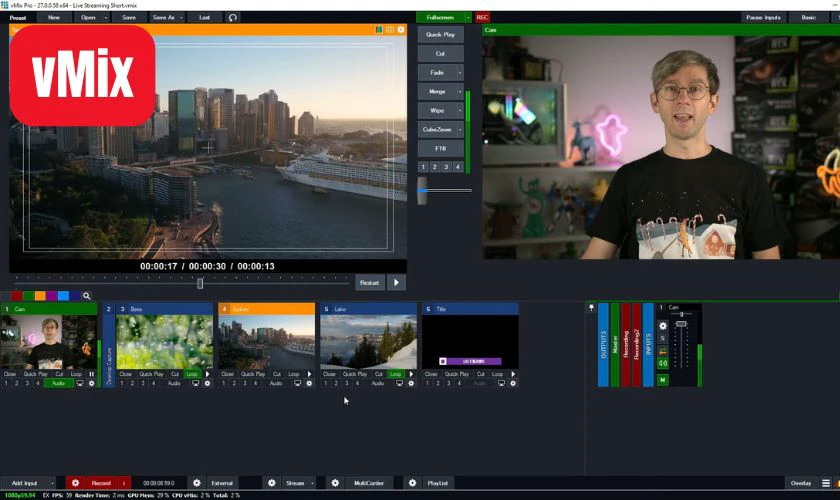Toggle Audio on Bees input
This screenshot has height=500, width=840.
(174, 383)
